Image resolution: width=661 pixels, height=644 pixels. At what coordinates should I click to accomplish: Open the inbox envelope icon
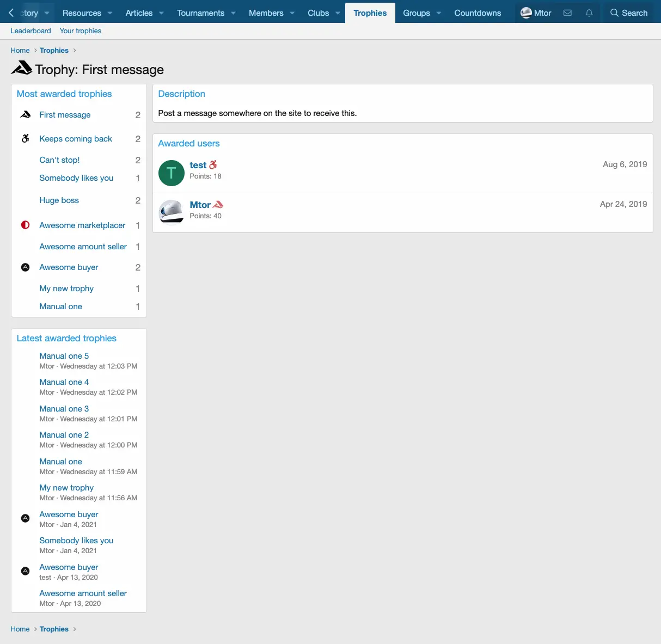[x=567, y=13]
